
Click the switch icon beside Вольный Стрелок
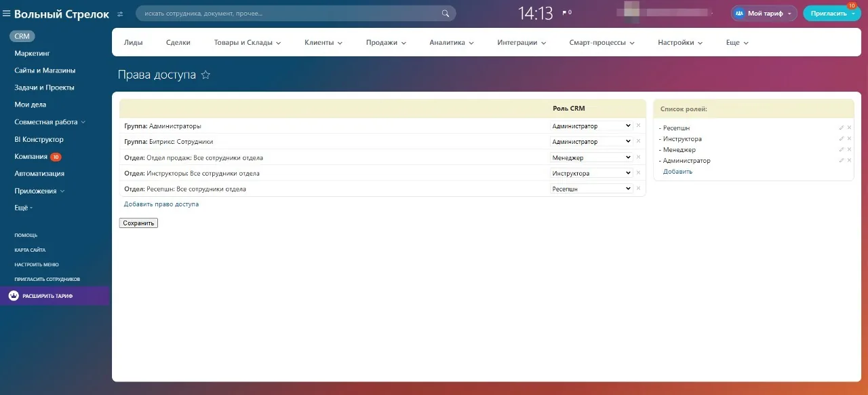120,14
